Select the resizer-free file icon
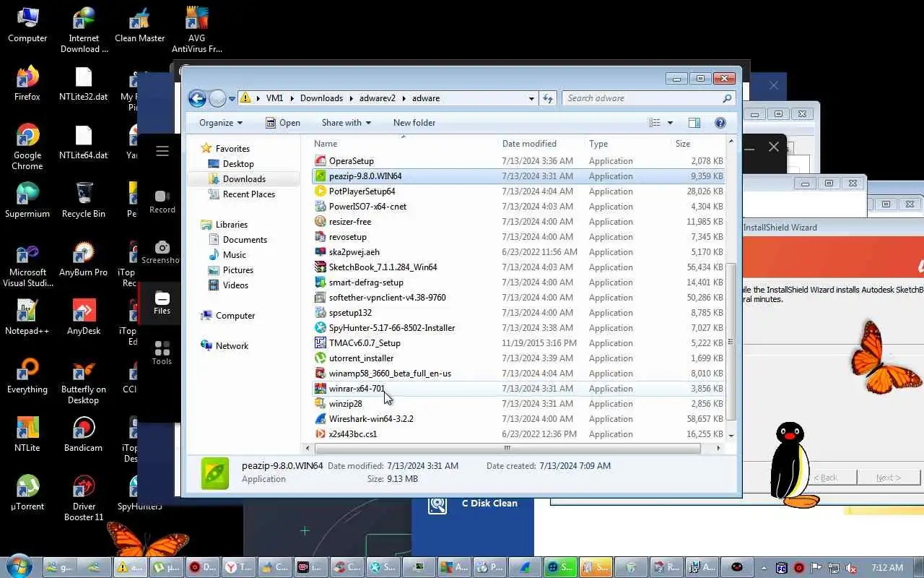This screenshot has height=578, width=924. (321, 222)
